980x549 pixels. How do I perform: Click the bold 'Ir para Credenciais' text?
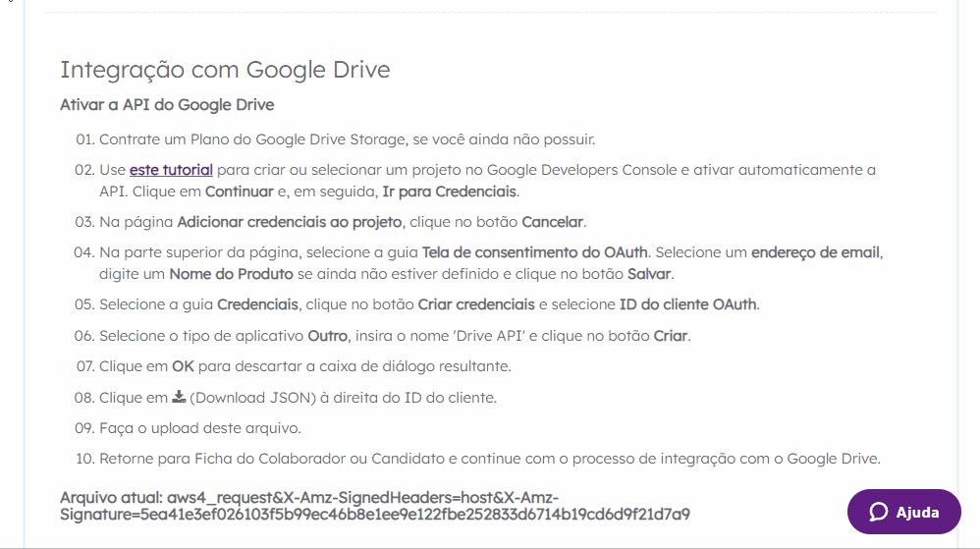(x=450, y=192)
